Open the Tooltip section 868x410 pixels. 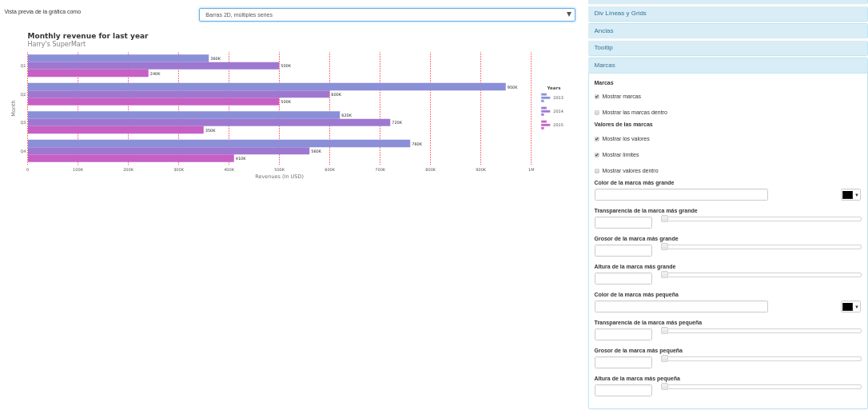coord(727,48)
